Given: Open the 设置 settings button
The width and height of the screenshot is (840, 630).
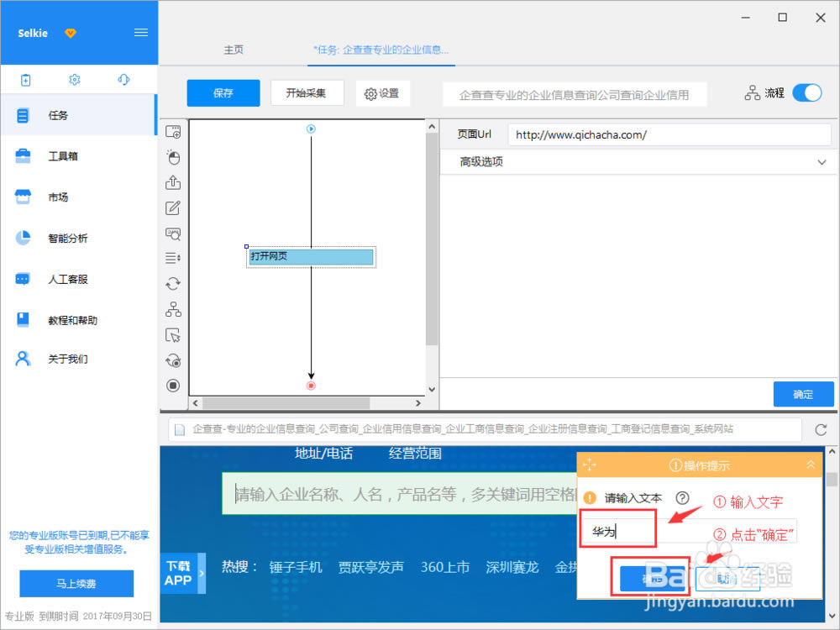Looking at the screenshot, I should pos(382,93).
